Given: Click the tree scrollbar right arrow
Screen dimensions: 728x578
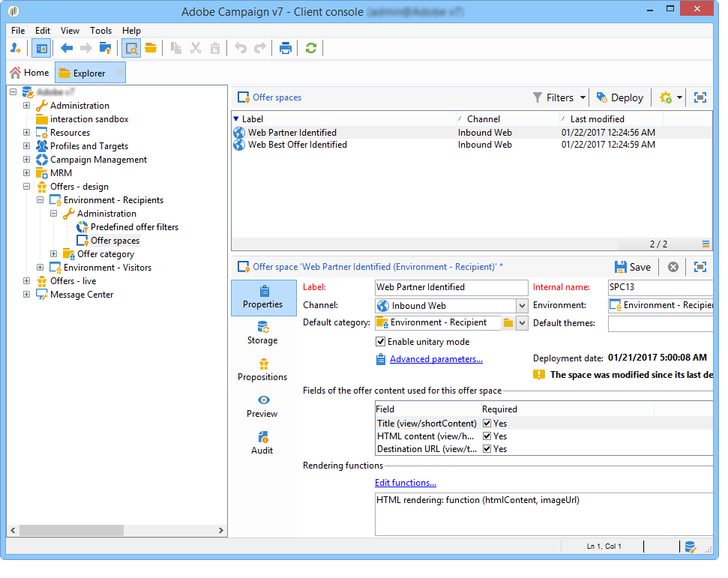Looking at the screenshot, I should [221, 530].
